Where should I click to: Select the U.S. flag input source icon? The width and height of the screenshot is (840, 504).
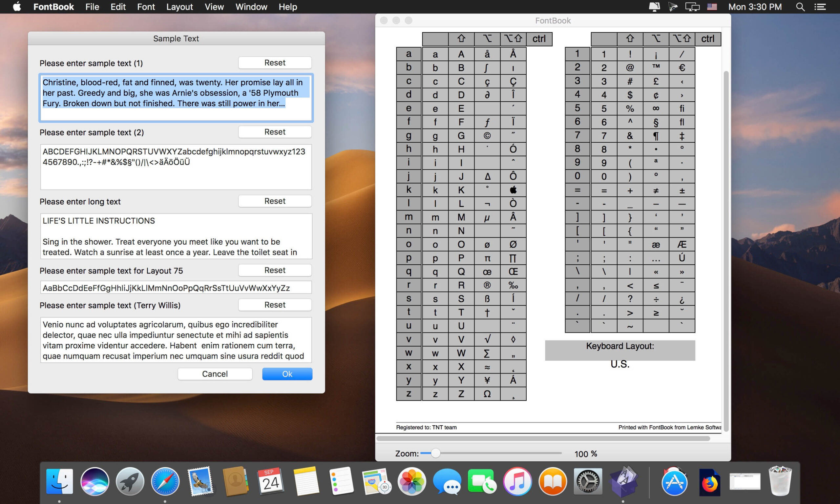coord(712,7)
